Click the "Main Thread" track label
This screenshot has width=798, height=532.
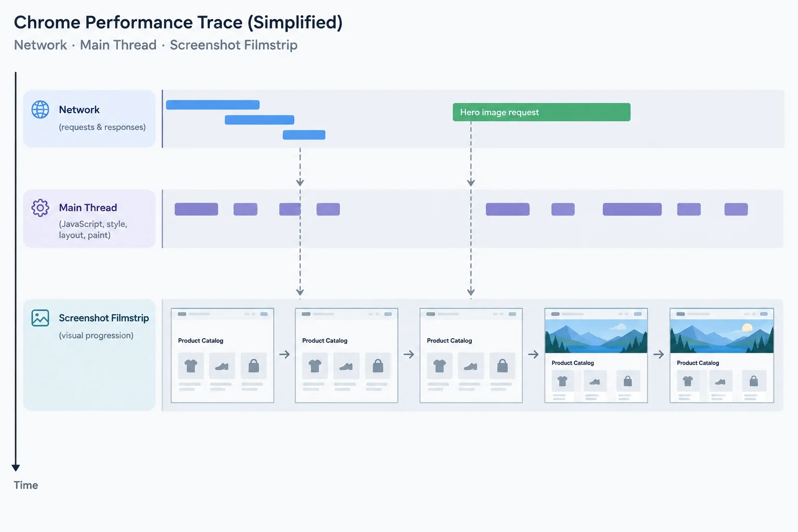point(88,208)
